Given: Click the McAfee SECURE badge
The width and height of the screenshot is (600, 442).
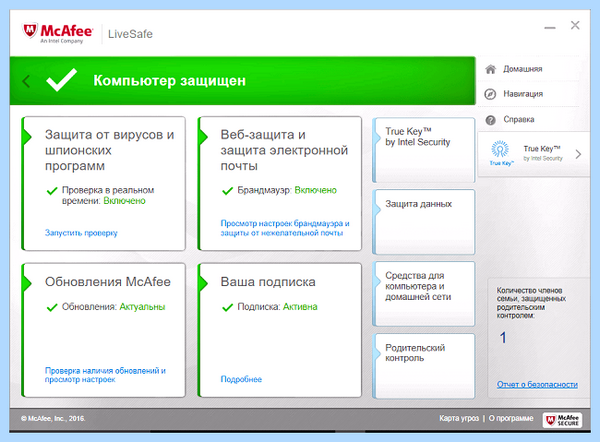Looking at the screenshot, I should coord(562,420).
